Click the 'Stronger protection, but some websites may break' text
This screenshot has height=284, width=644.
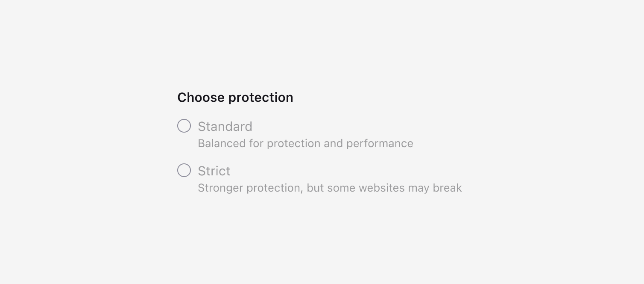(x=330, y=188)
